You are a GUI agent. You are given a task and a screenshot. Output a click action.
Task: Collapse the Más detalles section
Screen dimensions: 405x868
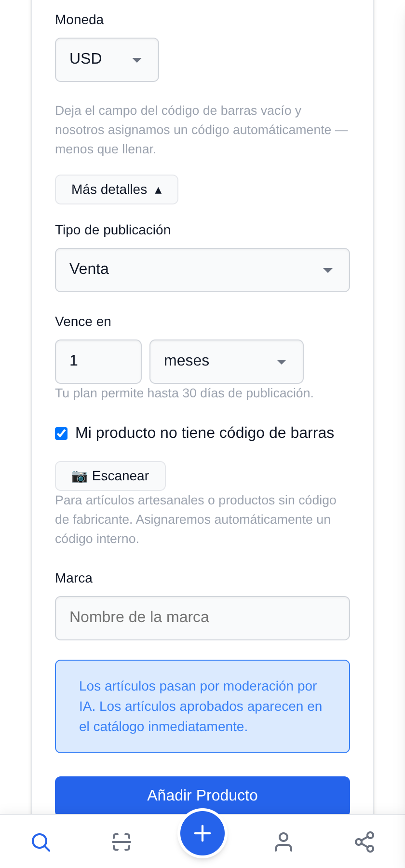[117, 190]
